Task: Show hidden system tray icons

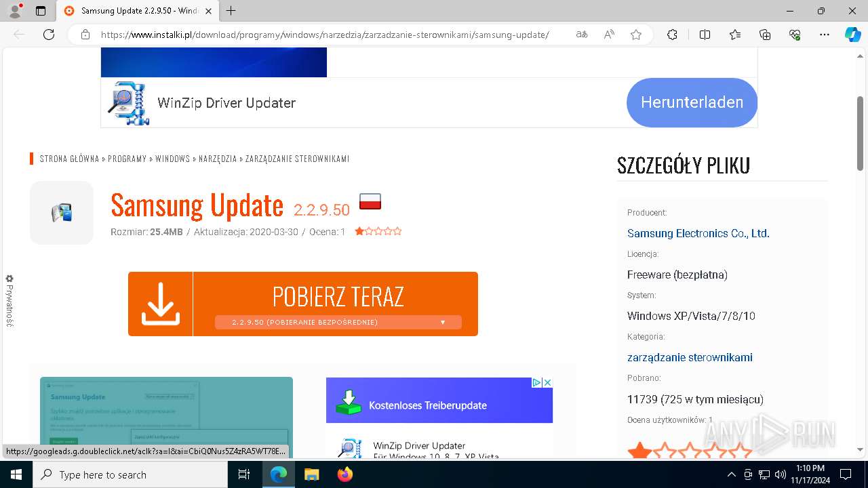Action: pos(731,474)
